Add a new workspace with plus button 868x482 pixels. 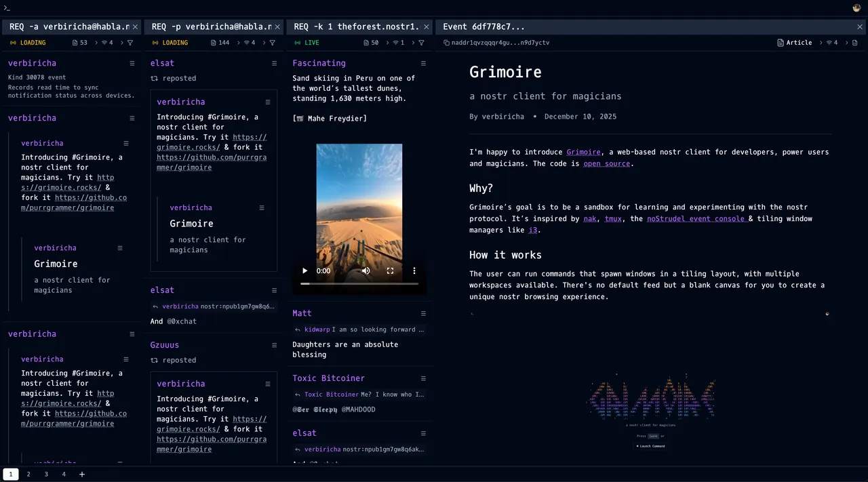[x=82, y=475]
